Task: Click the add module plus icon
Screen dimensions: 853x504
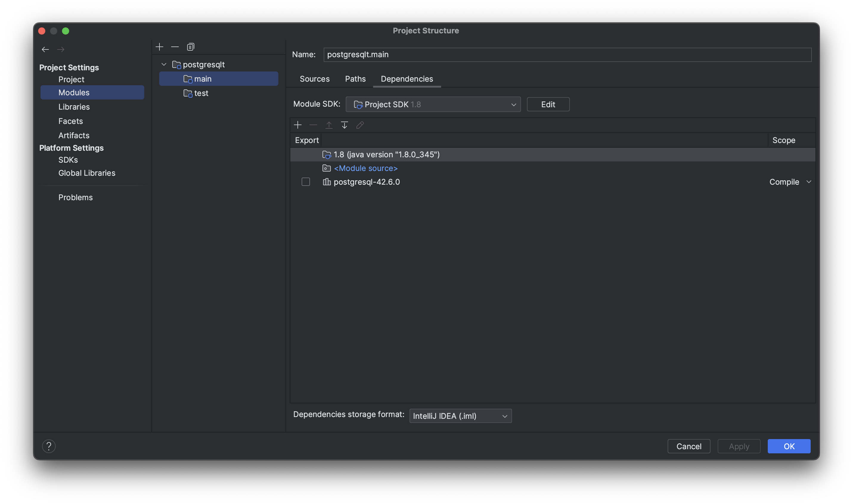Action: pos(159,46)
